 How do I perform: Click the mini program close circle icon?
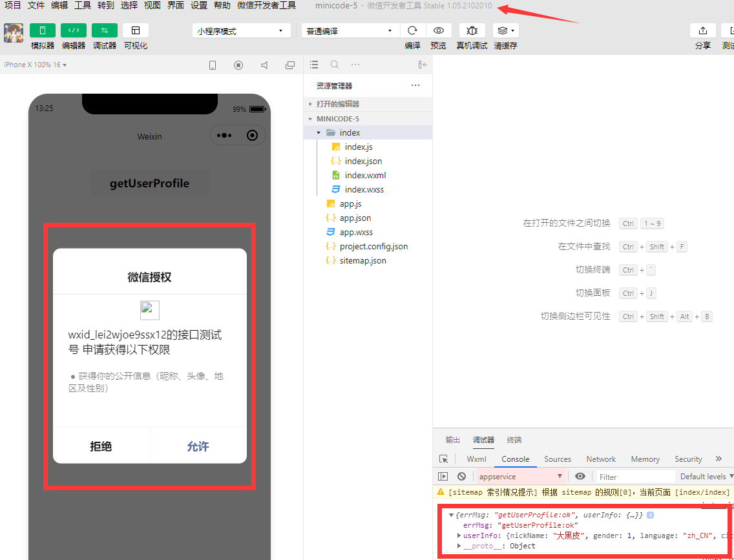point(252,136)
